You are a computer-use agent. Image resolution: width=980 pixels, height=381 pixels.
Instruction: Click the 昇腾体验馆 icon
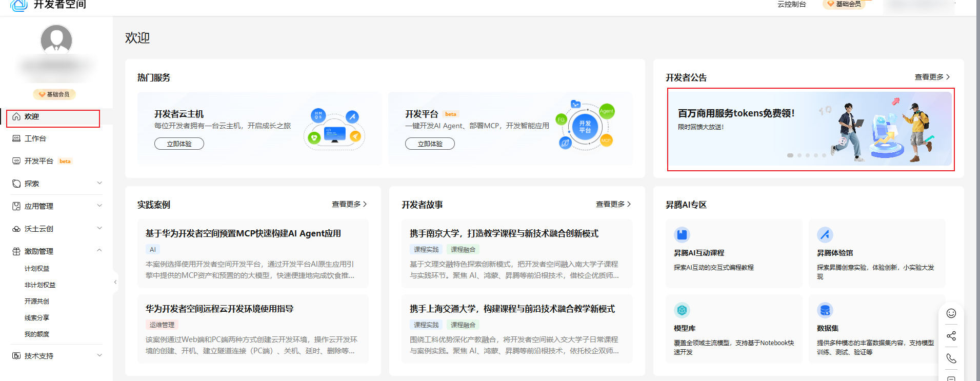point(825,235)
